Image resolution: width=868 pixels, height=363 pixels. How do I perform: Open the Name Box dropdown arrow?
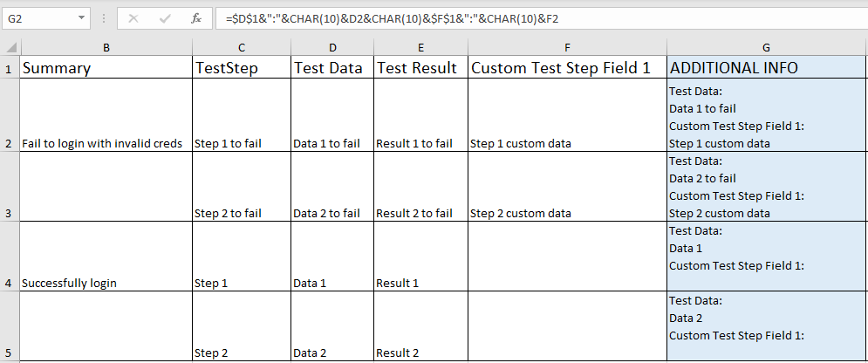click(x=81, y=17)
